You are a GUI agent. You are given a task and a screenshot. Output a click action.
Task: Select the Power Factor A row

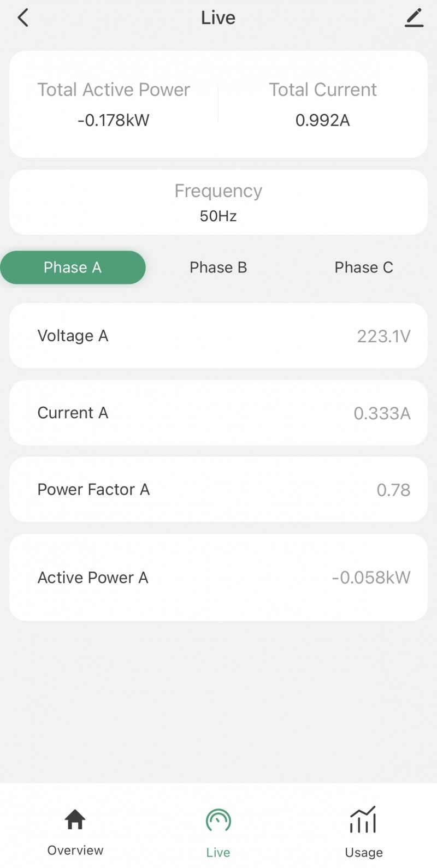218,490
